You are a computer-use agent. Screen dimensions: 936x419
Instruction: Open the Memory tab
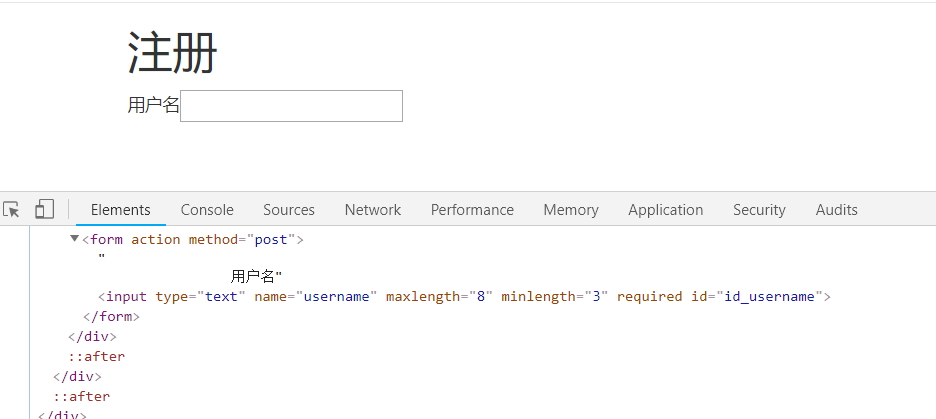click(571, 210)
